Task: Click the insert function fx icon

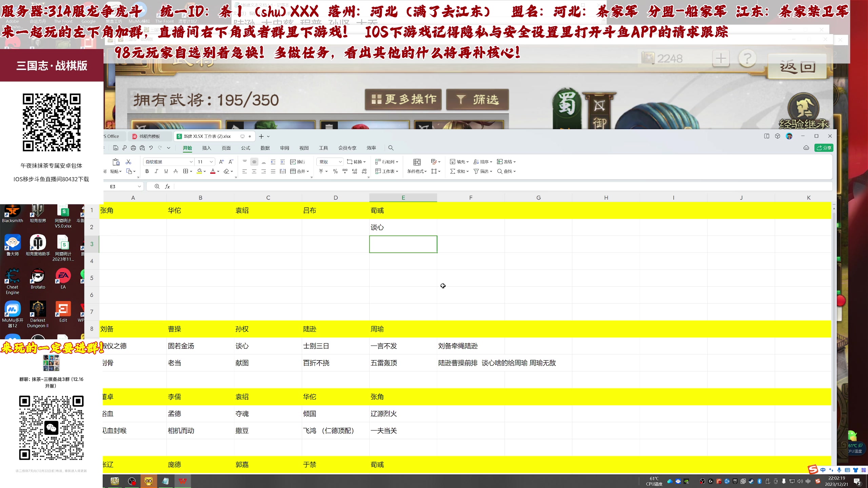Action: 167,186
